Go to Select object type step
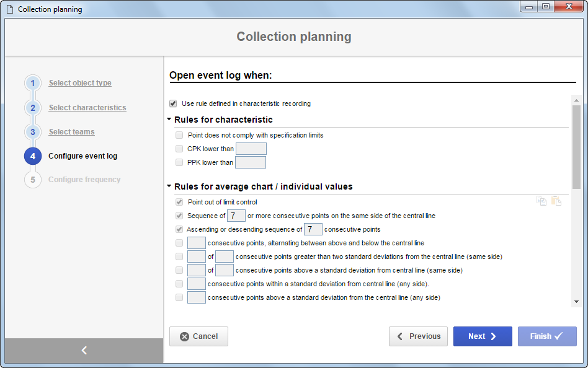Screen dimensions: 588x368 pos(80,83)
